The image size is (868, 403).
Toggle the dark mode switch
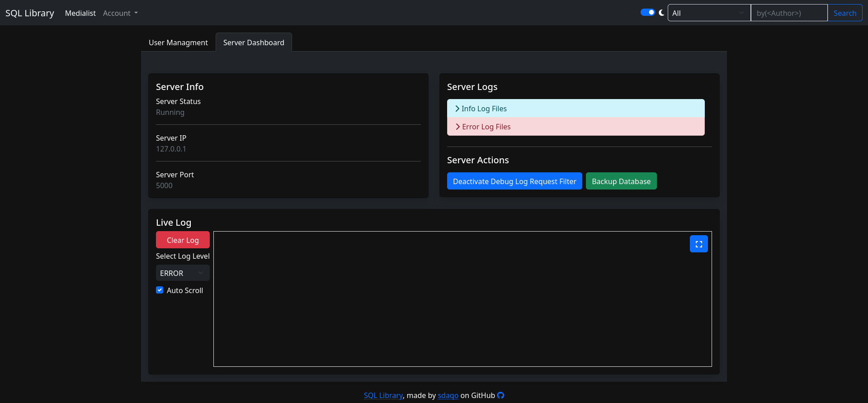pos(647,12)
